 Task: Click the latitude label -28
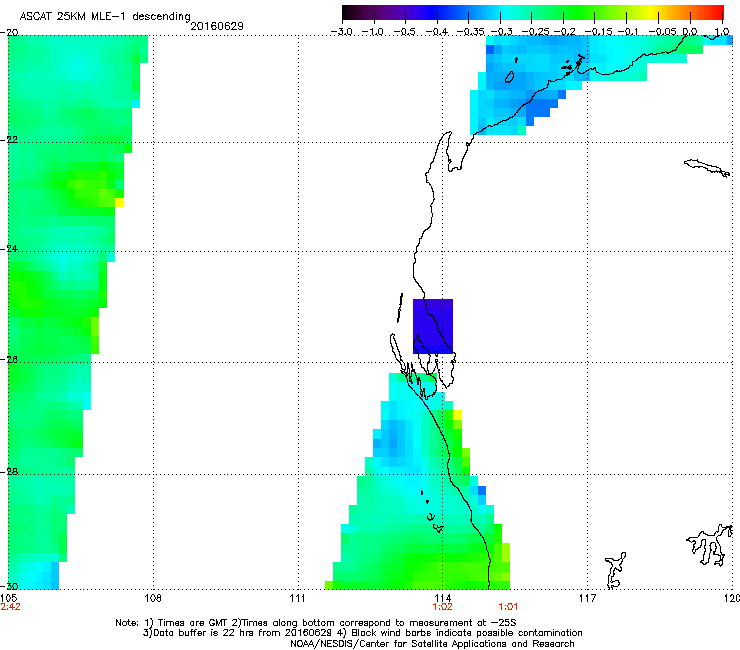(x=9, y=472)
